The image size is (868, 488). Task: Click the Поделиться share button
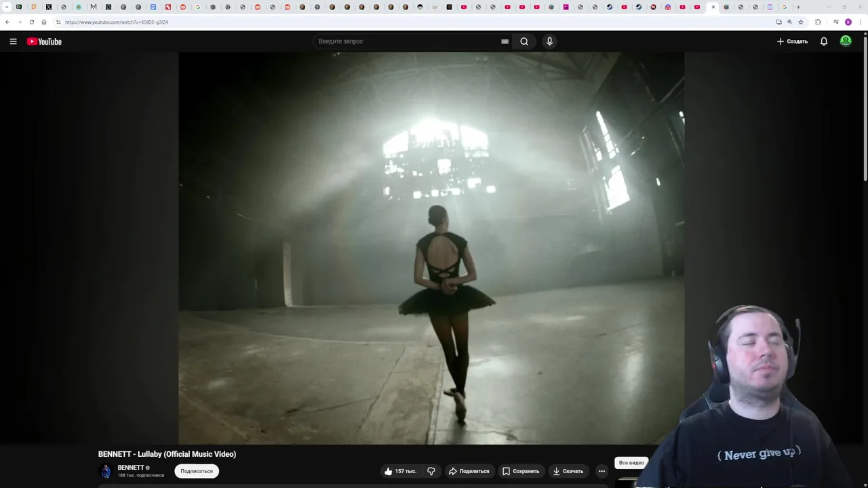point(469,471)
